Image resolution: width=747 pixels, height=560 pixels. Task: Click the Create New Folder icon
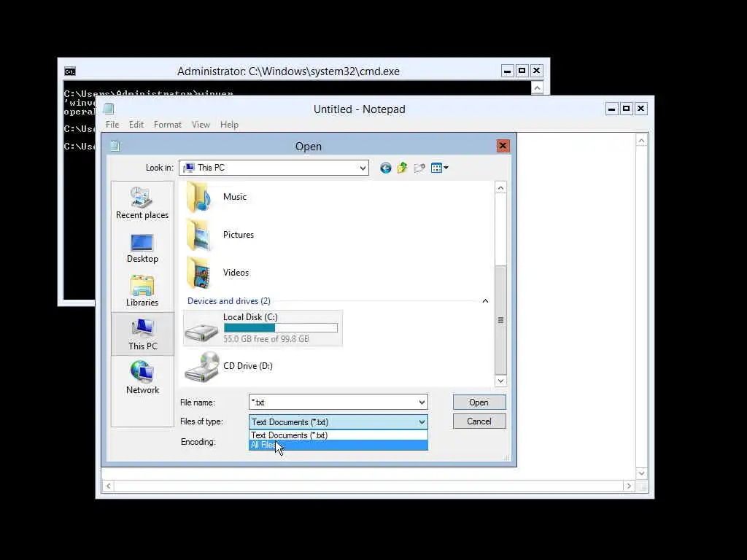pyautogui.click(x=419, y=168)
